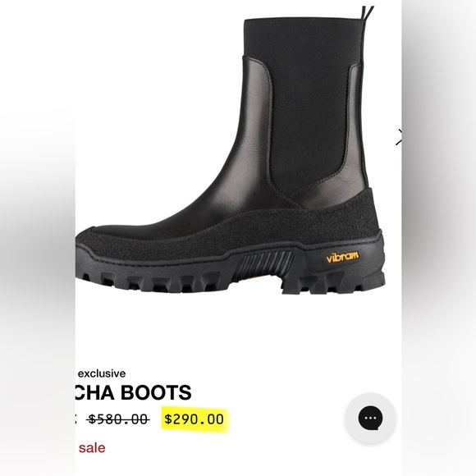Click the crossed-out $580.00 original price
476x476 pixels.
tap(118, 419)
